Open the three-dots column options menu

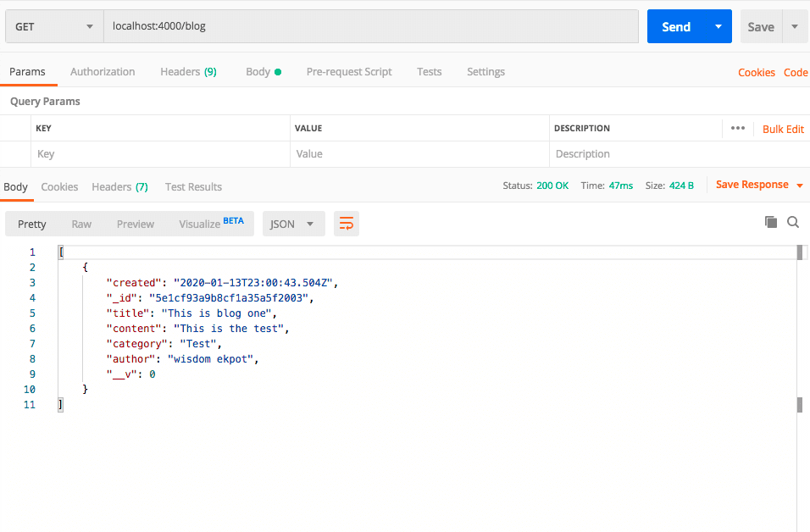click(x=737, y=128)
